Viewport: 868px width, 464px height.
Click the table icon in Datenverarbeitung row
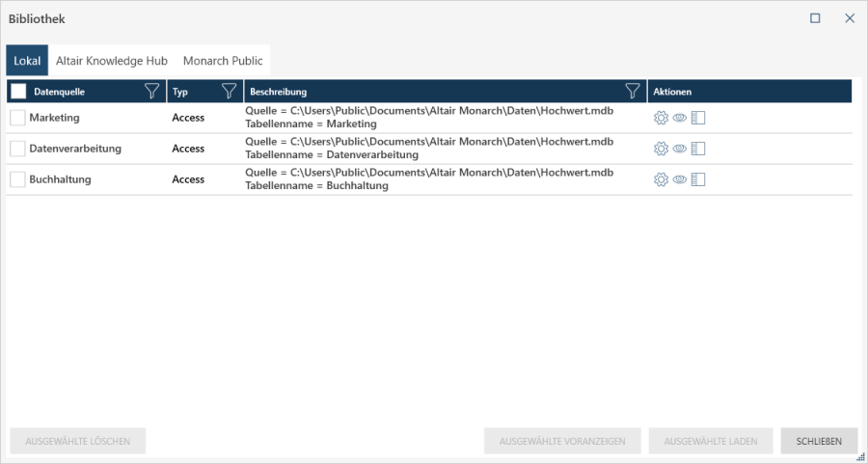click(x=699, y=149)
